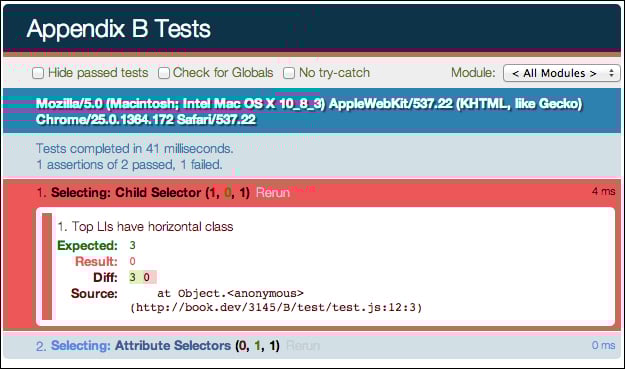Click the Check for Globals label
Viewport: 625px width, 369px height.
(223, 73)
